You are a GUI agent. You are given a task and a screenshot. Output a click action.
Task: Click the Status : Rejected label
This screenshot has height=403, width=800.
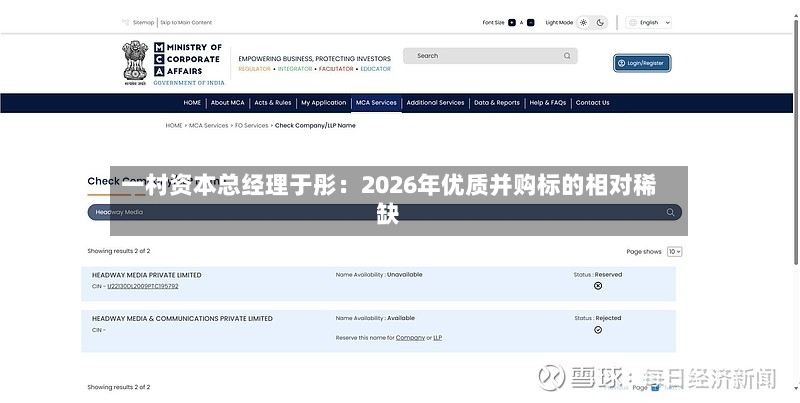coord(598,318)
